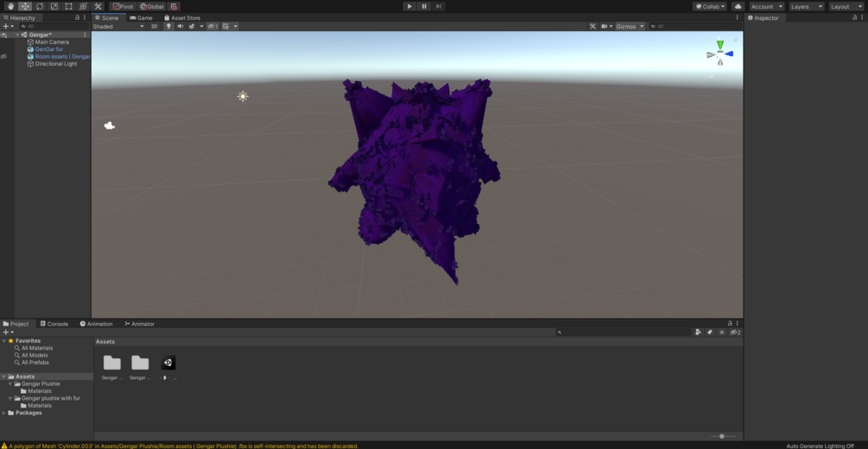Open Shaded draw mode dropdown
The image size is (868, 449).
(118, 26)
